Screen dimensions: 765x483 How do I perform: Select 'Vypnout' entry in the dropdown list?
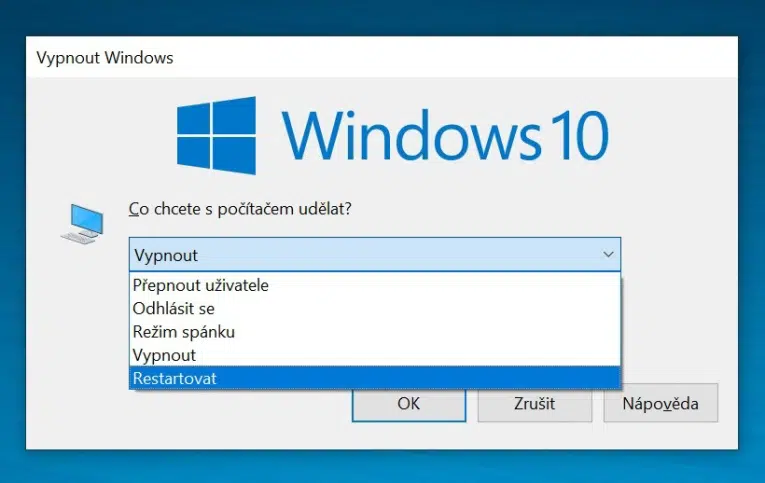(x=375, y=355)
